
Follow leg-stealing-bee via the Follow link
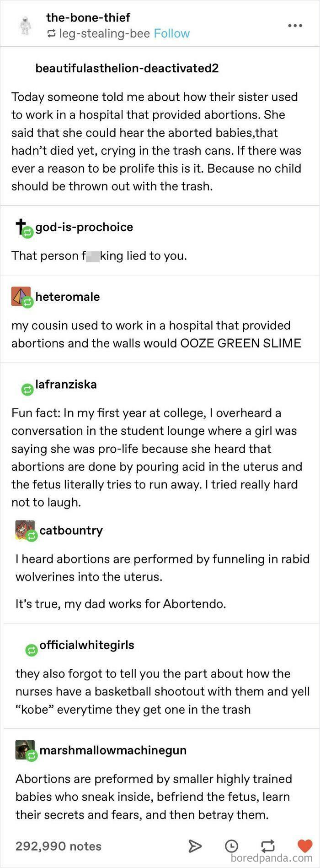pos(171,33)
